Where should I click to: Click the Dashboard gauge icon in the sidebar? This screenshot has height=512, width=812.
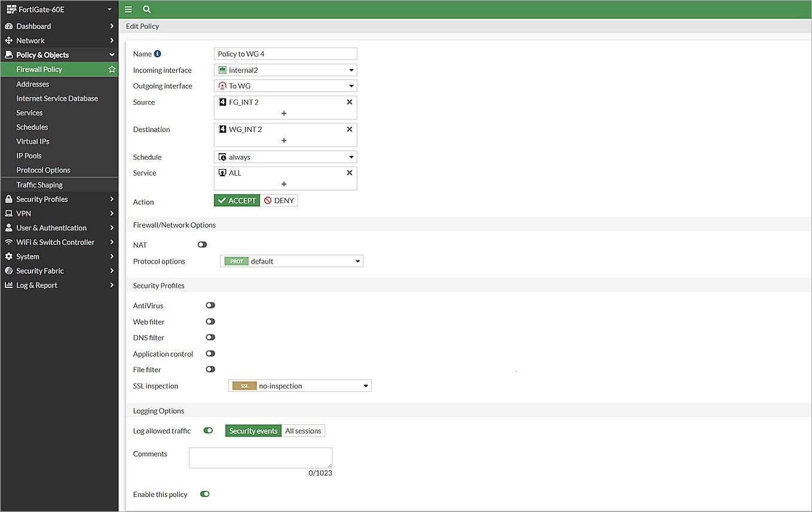click(8, 26)
